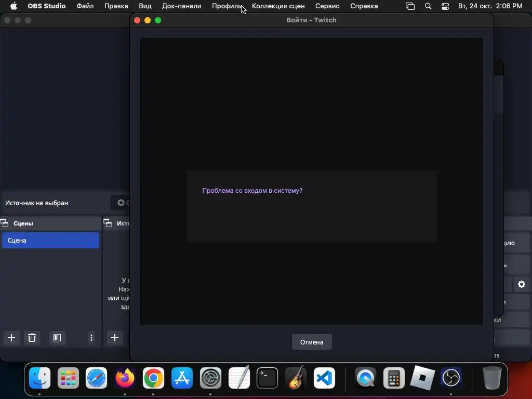Open Stage Manager windows icon in menu bar
532x399 pixels.
410,6
